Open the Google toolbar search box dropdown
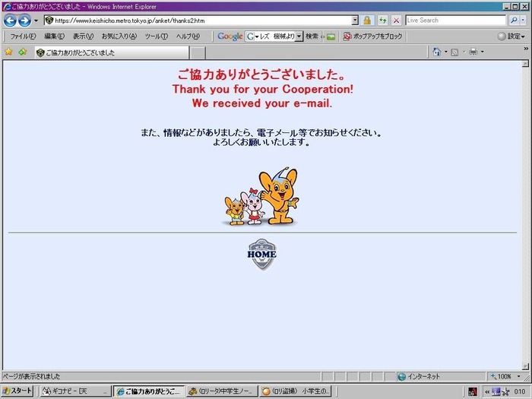The height and width of the screenshot is (399, 532). [x=299, y=36]
